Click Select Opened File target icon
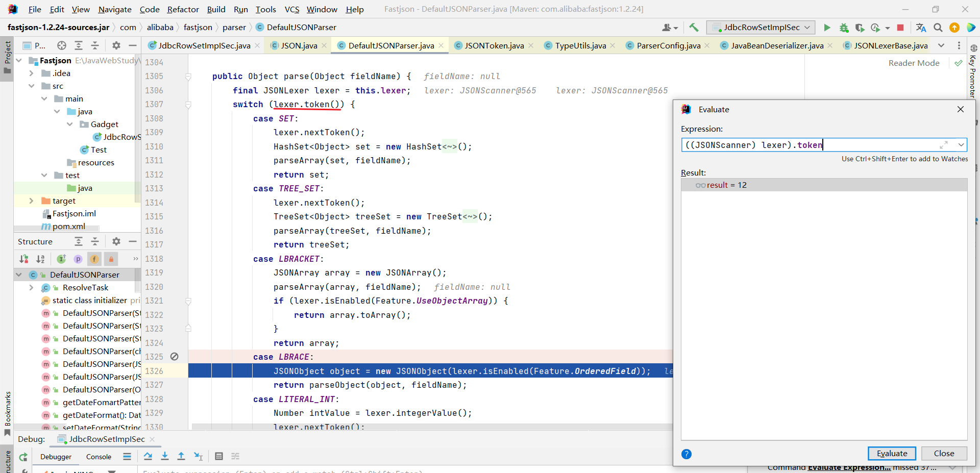The height and width of the screenshot is (473, 980). click(x=62, y=45)
